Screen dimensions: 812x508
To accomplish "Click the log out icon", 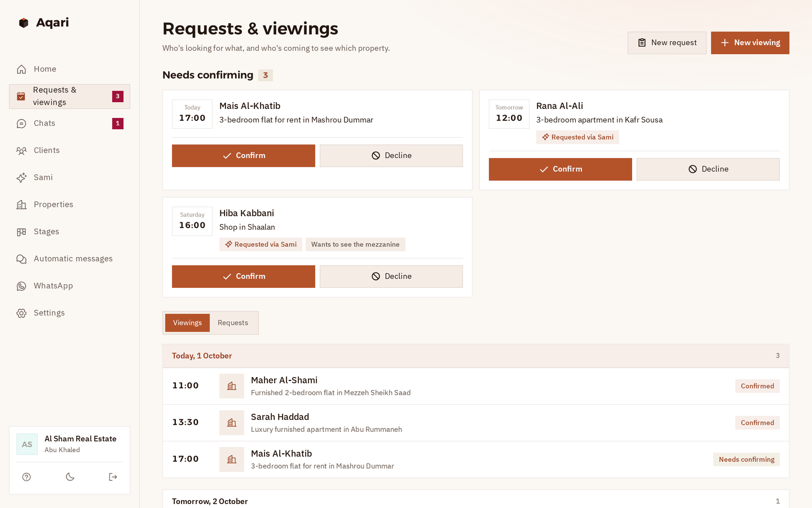I will coord(113,477).
